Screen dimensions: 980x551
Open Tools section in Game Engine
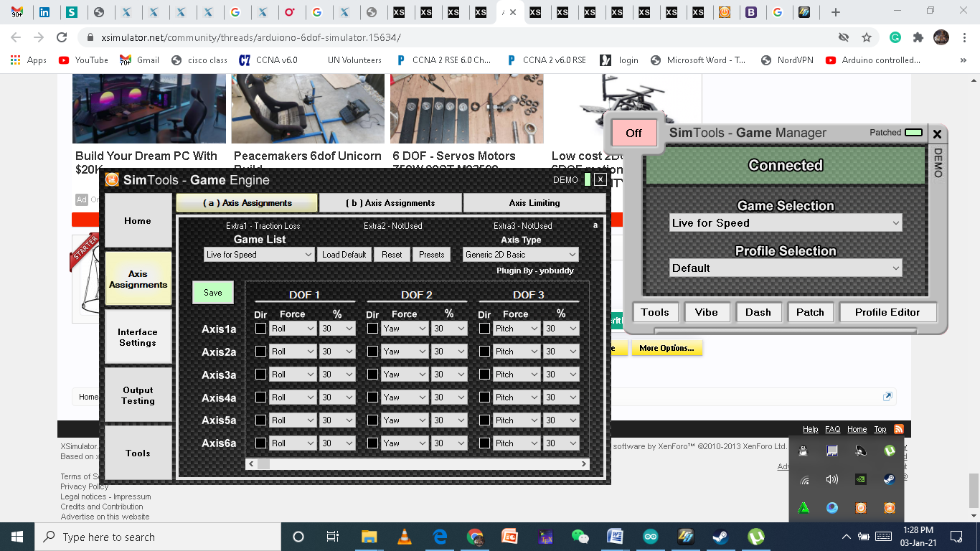[x=138, y=453]
